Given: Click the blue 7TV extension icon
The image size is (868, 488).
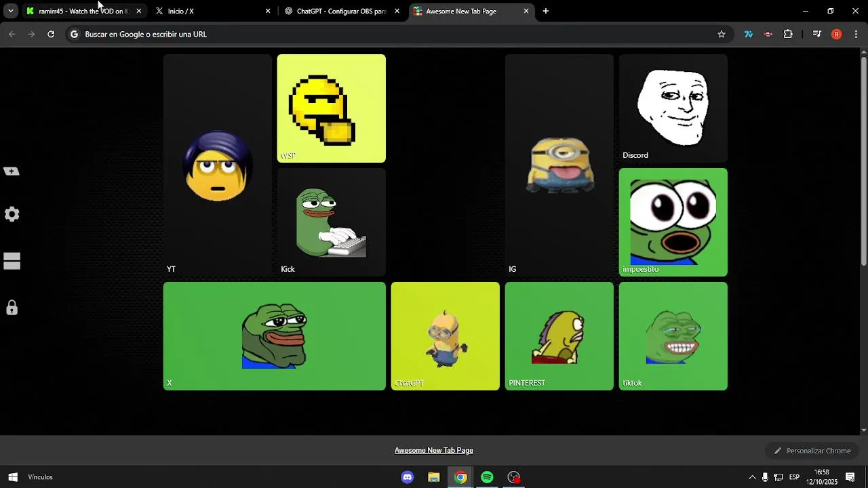Looking at the screenshot, I should [749, 34].
